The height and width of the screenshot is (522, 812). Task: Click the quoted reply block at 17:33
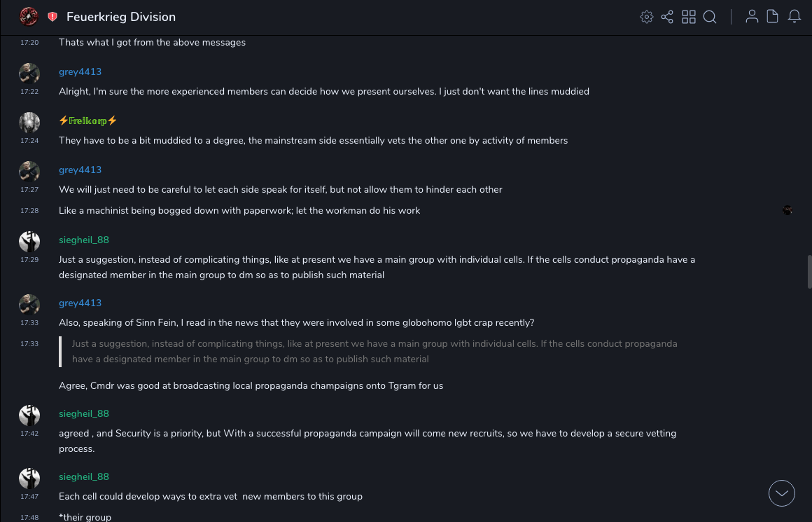(x=374, y=351)
